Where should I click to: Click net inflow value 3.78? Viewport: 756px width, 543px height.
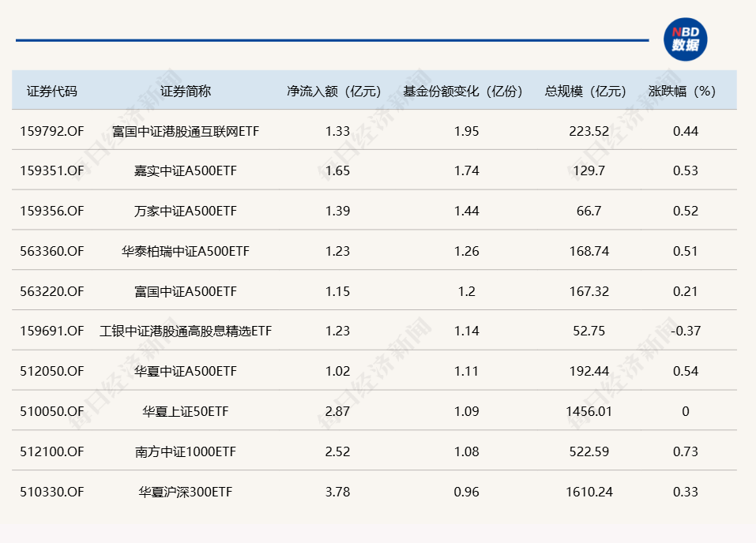tap(337, 492)
